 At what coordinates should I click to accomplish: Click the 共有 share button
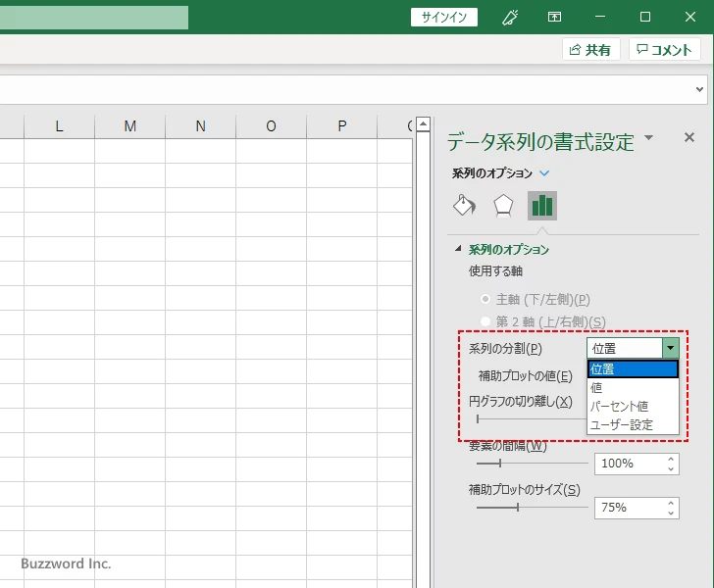coord(590,49)
